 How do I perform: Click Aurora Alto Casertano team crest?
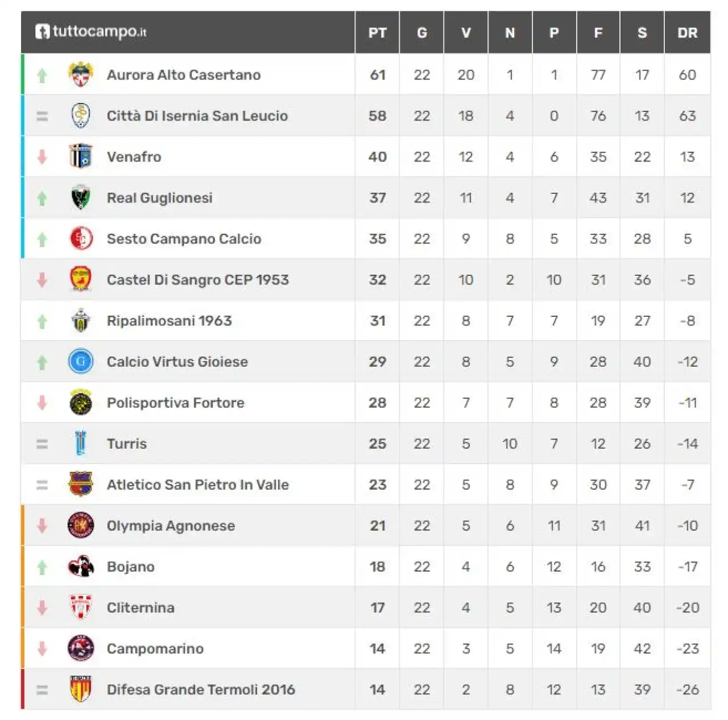[81, 75]
